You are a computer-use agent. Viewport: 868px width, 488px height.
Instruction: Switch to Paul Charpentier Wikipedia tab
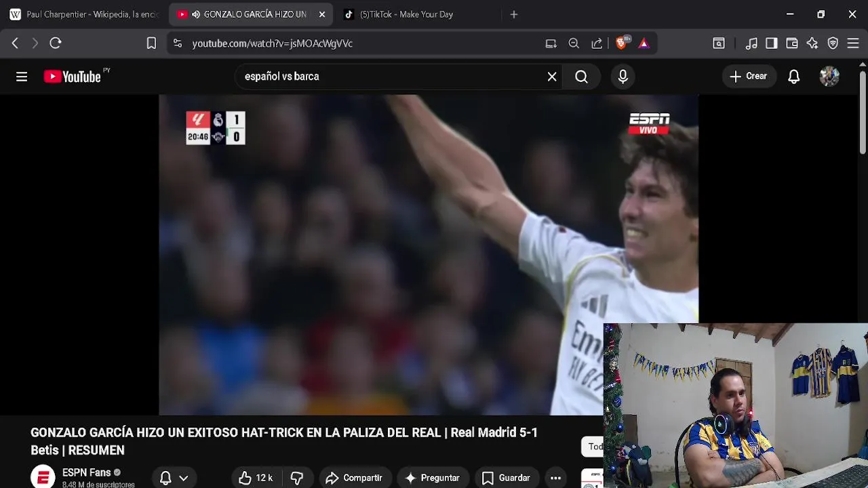click(83, 14)
